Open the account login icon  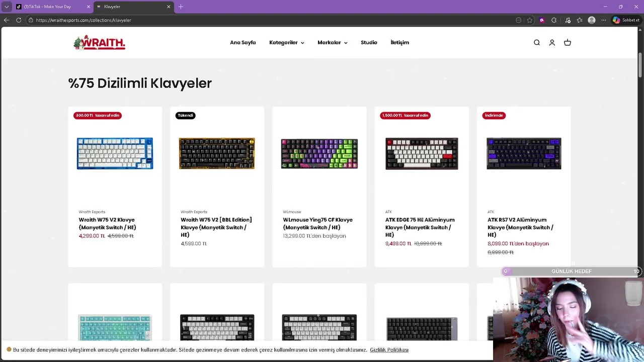pyautogui.click(x=552, y=43)
